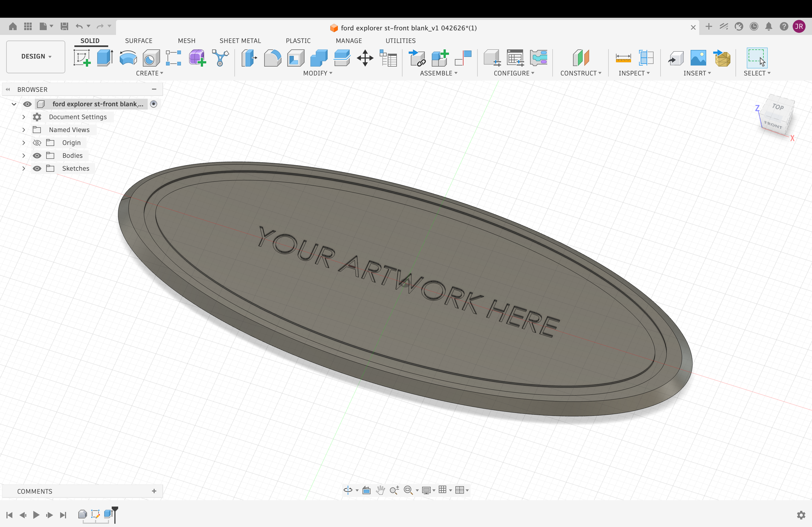Click the Combine tool icon
The image size is (812, 527).
tap(319, 58)
